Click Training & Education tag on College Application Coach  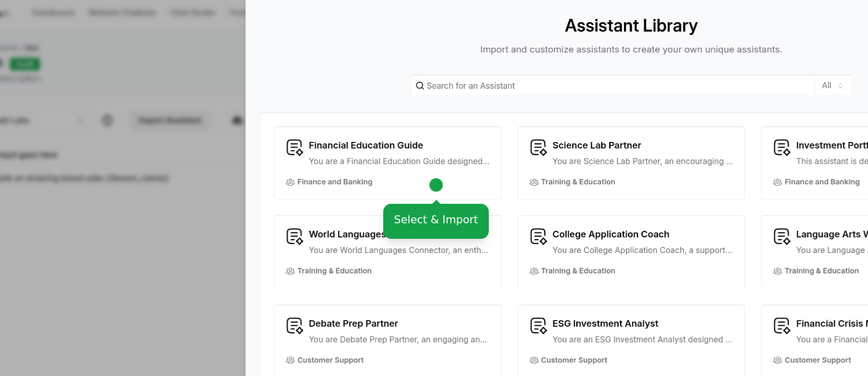(x=578, y=271)
